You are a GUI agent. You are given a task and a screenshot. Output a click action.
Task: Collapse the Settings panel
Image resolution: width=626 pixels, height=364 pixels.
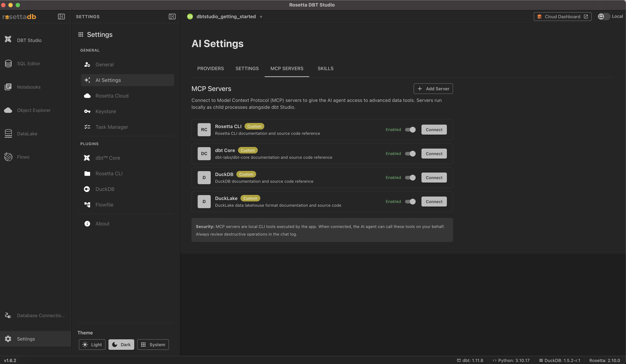tap(172, 17)
